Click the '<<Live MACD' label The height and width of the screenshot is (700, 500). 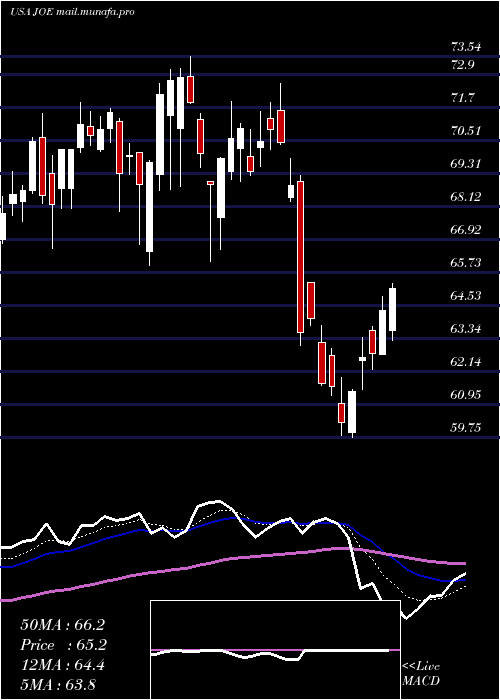pyautogui.click(x=421, y=673)
